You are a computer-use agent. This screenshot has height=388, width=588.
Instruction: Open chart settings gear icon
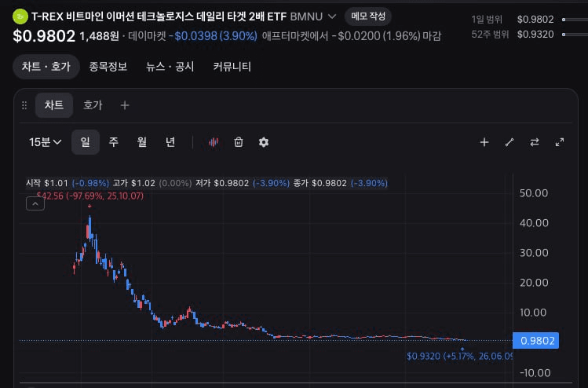pyautogui.click(x=264, y=142)
